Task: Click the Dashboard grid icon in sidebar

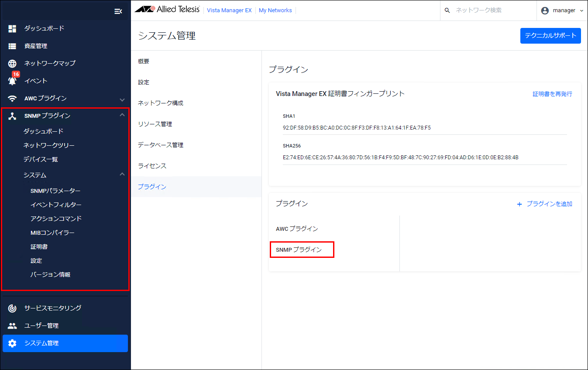Action: (x=12, y=28)
